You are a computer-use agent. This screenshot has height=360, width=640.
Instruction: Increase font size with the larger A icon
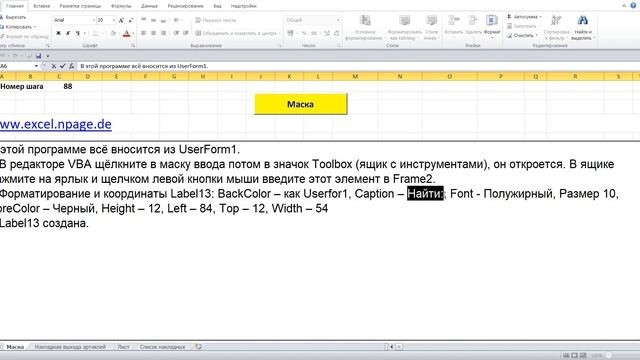point(121,20)
